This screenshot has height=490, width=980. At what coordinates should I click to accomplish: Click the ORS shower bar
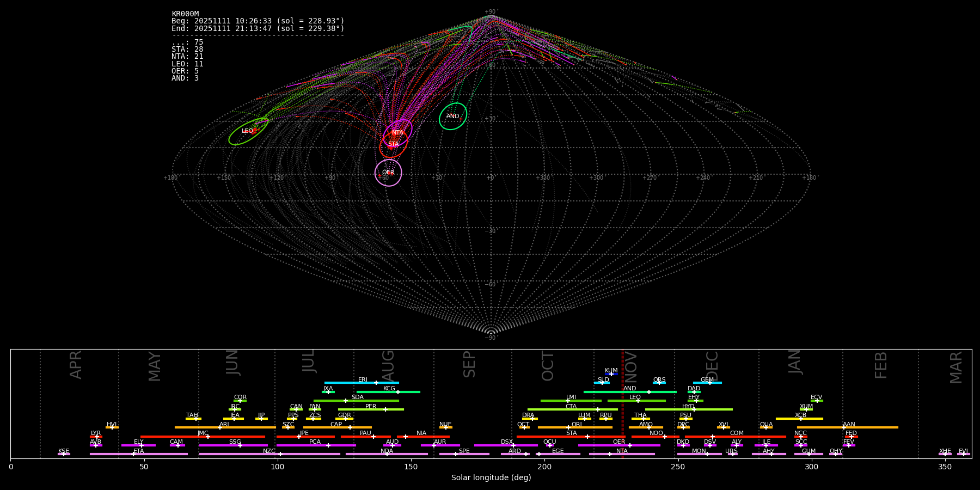click(x=659, y=383)
